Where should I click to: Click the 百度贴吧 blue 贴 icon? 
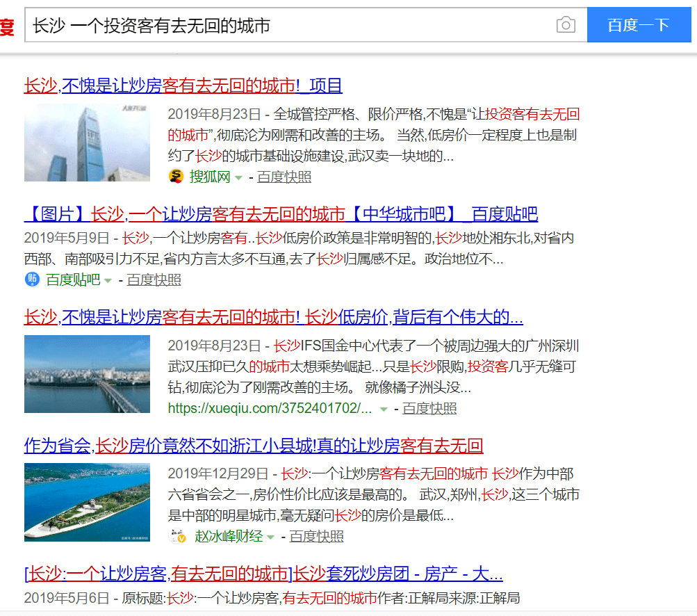(32, 279)
